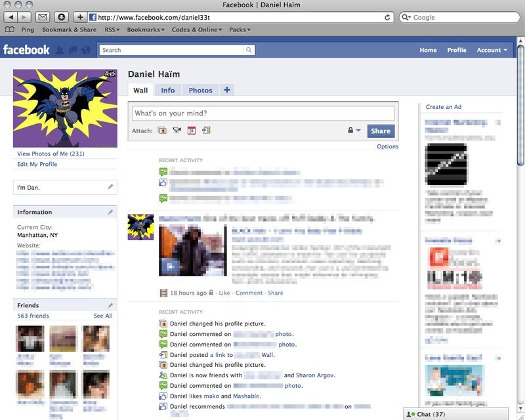Like the post from 18 hours ago
The width and height of the screenshot is (525, 420).
224,293
